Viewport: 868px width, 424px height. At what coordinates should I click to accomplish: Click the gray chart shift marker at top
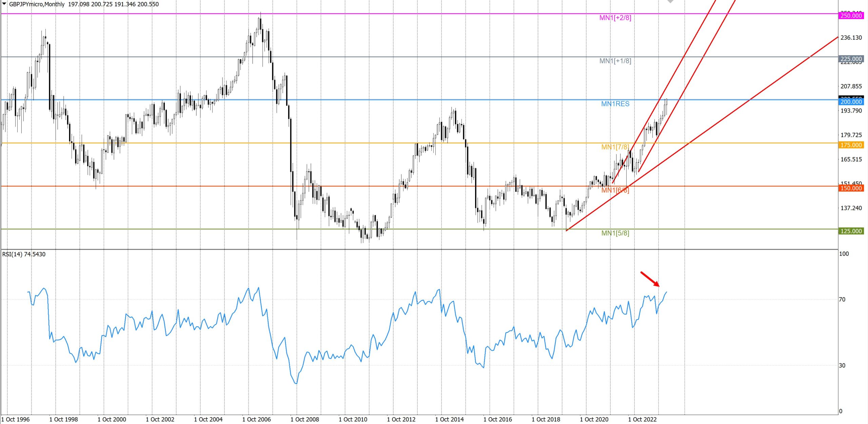click(670, 1)
